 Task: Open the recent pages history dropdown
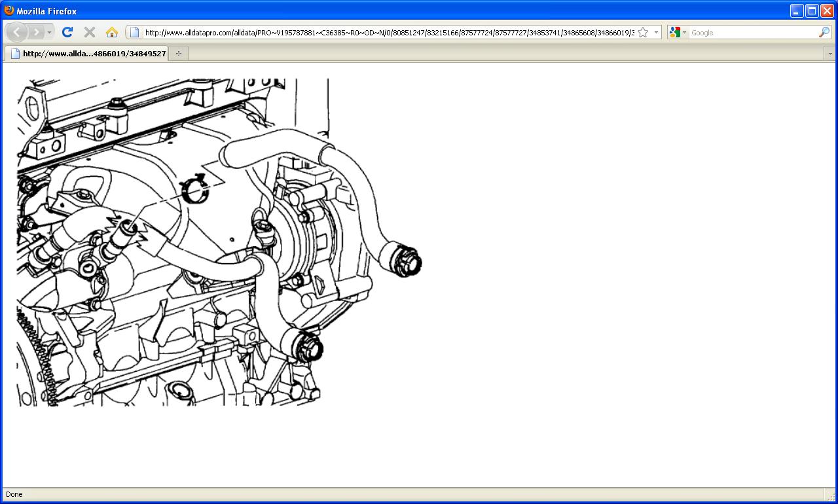(50, 32)
